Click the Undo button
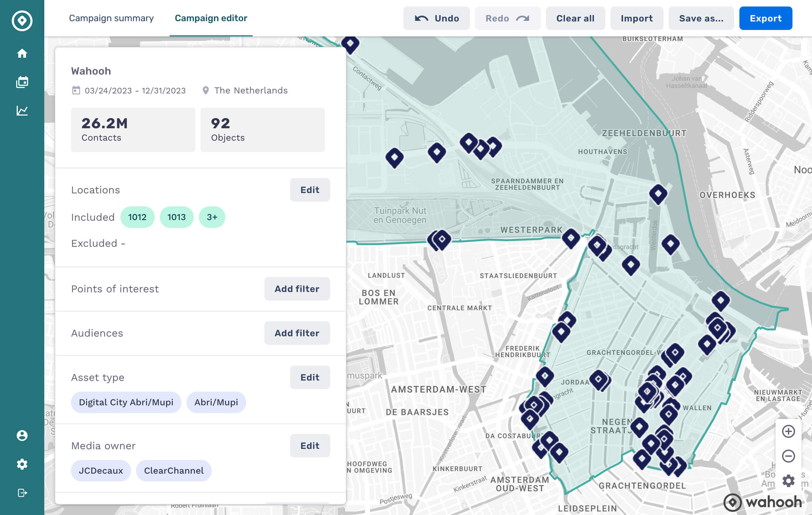 click(x=436, y=18)
